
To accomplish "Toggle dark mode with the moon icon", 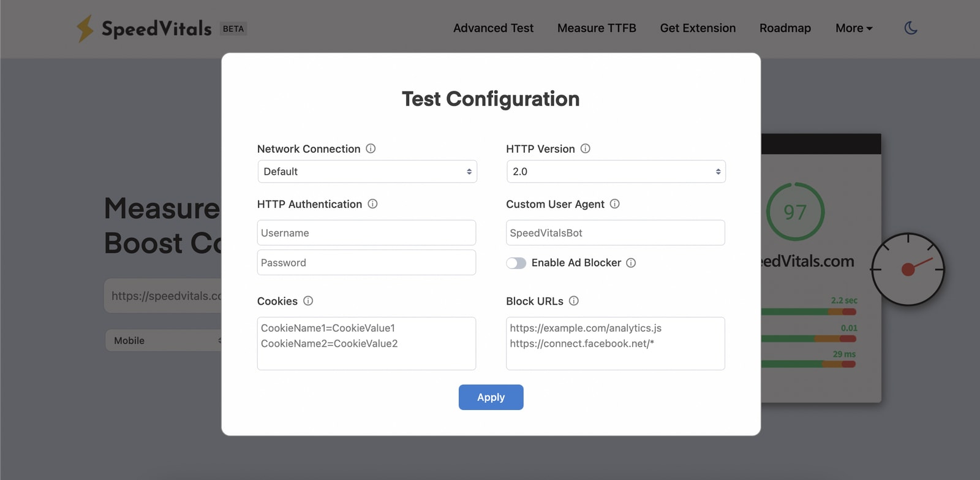I will pyautogui.click(x=911, y=28).
